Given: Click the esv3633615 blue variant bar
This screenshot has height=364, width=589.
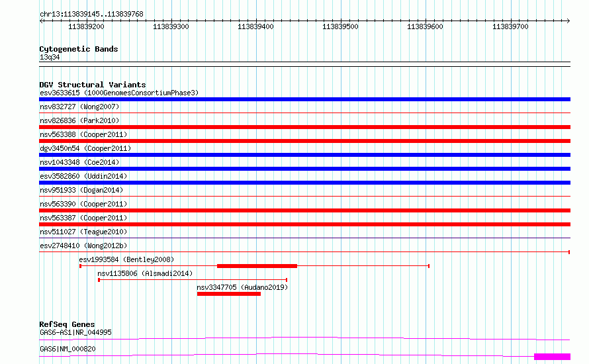Looking at the screenshot, I should point(304,99).
